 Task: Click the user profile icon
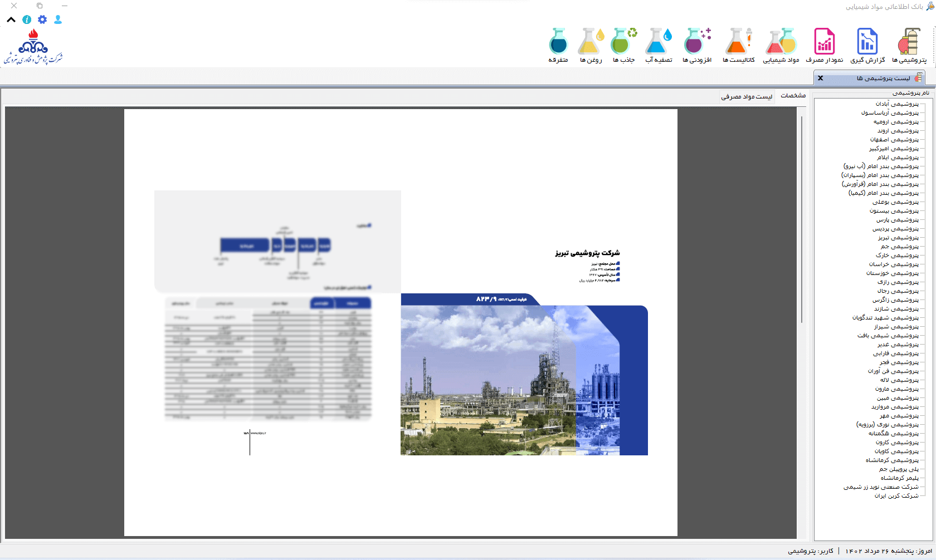(58, 19)
